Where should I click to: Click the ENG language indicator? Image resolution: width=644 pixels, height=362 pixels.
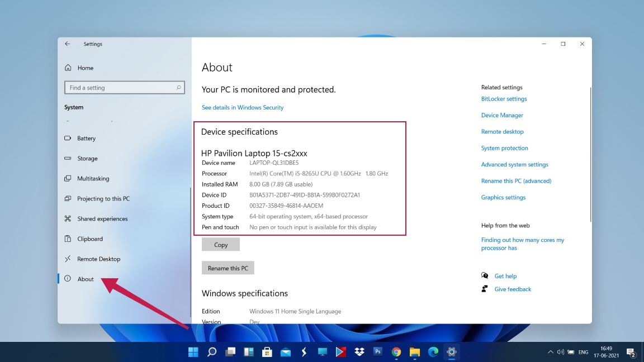click(583, 352)
